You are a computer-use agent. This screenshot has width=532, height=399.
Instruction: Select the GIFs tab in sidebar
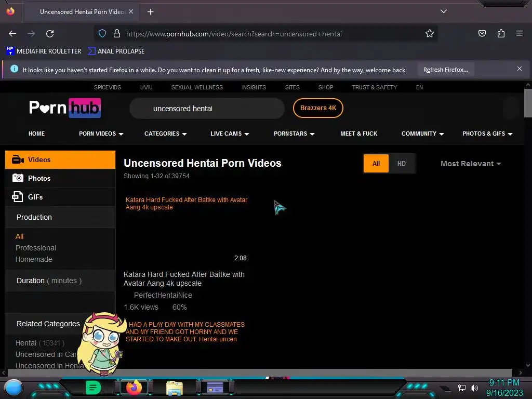point(60,197)
